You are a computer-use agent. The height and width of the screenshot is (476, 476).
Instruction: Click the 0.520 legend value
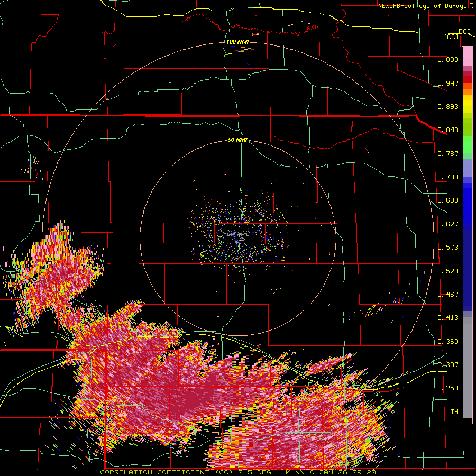(x=448, y=271)
